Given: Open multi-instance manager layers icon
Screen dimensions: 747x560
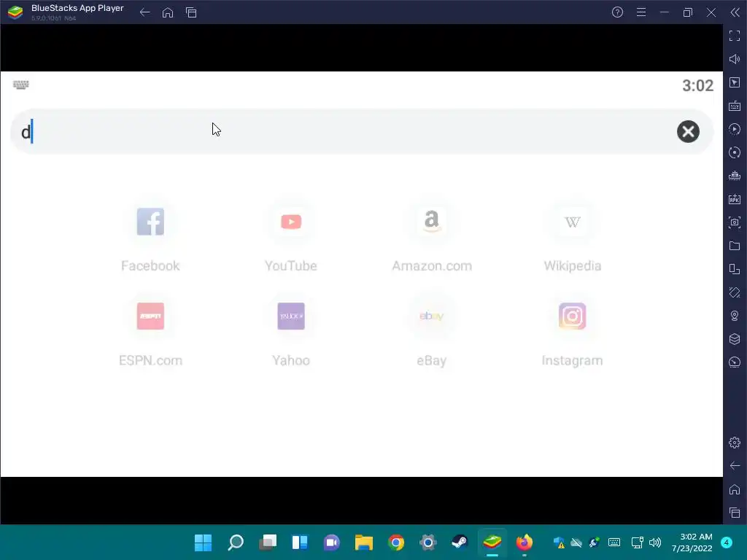Looking at the screenshot, I should tap(735, 339).
